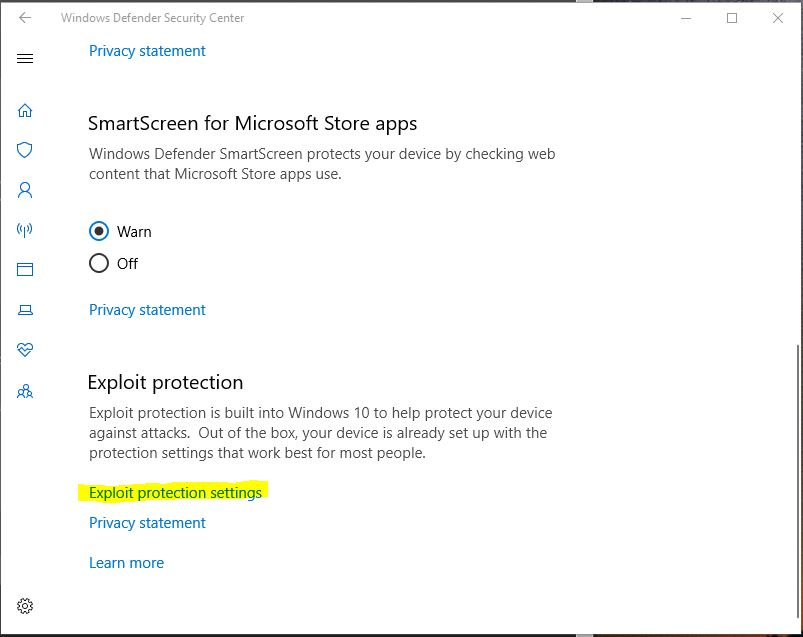This screenshot has height=637, width=803.
Task: Open App & browser control icon
Action: click(25, 269)
